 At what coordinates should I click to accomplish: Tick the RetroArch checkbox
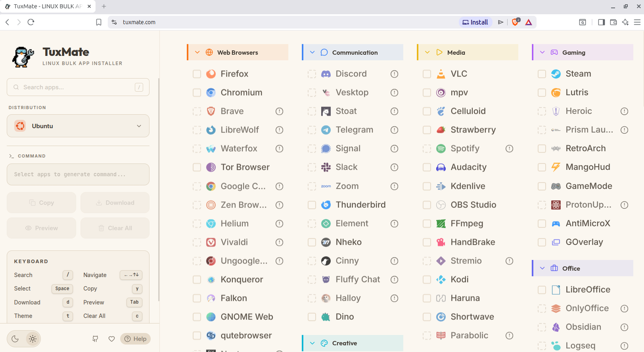coord(542,149)
